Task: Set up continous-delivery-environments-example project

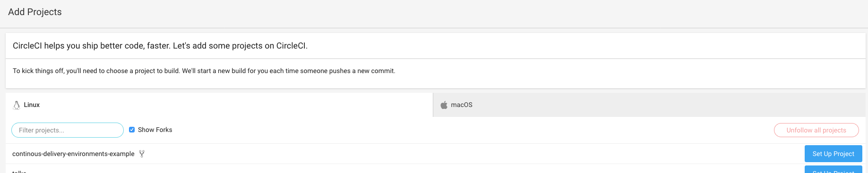Action: tap(833, 154)
